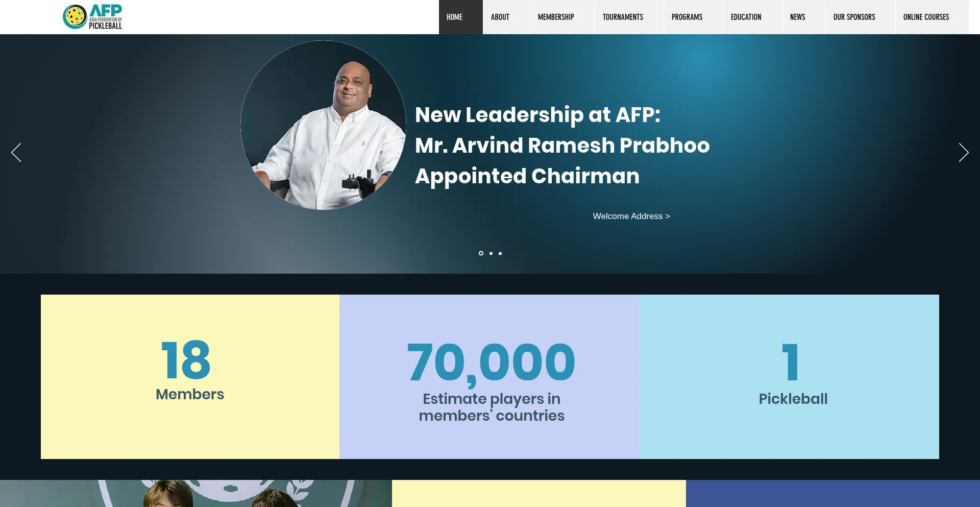Click the Welcome Address link
980x507 pixels.
(631, 216)
